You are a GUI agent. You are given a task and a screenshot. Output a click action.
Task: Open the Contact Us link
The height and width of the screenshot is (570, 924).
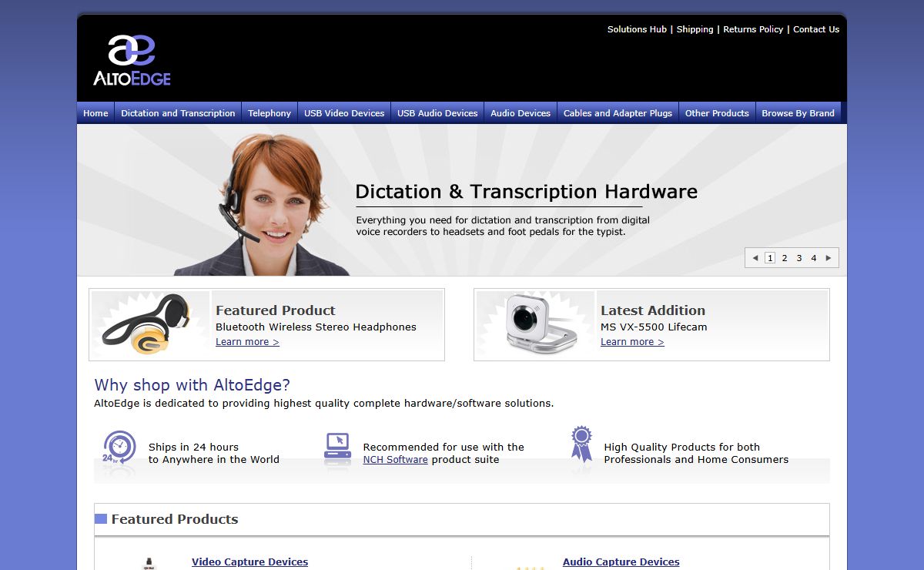pyautogui.click(x=816, y=29)
